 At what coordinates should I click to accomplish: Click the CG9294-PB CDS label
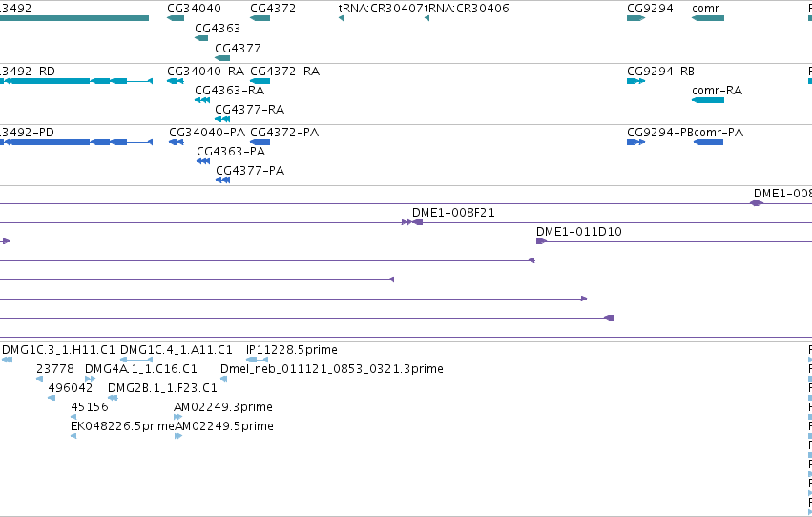(659, 132)
